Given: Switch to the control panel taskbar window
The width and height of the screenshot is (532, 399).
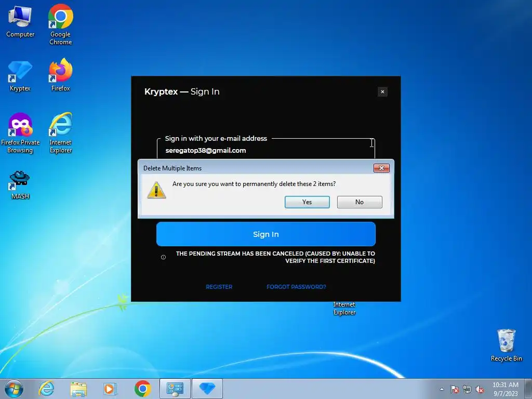Looking at the screenshot, I should coord(175,389).
